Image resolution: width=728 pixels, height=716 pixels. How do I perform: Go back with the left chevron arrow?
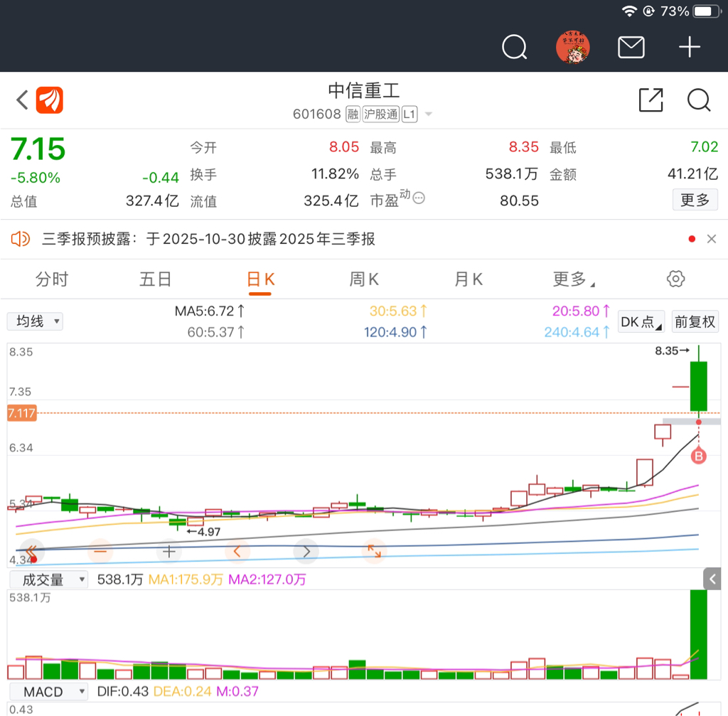tap(22, 100)
